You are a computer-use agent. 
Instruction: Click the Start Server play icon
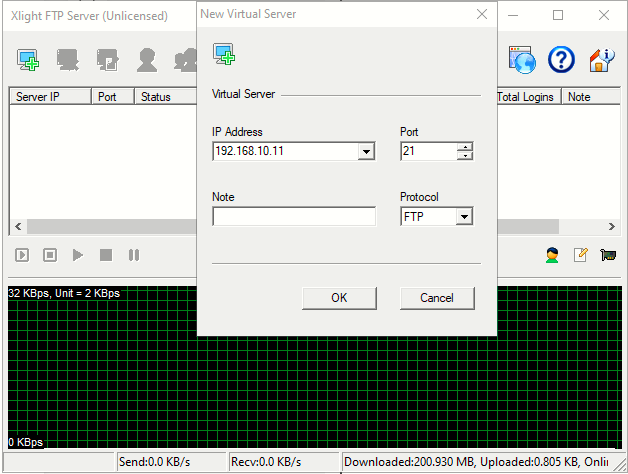click(78, 255)
